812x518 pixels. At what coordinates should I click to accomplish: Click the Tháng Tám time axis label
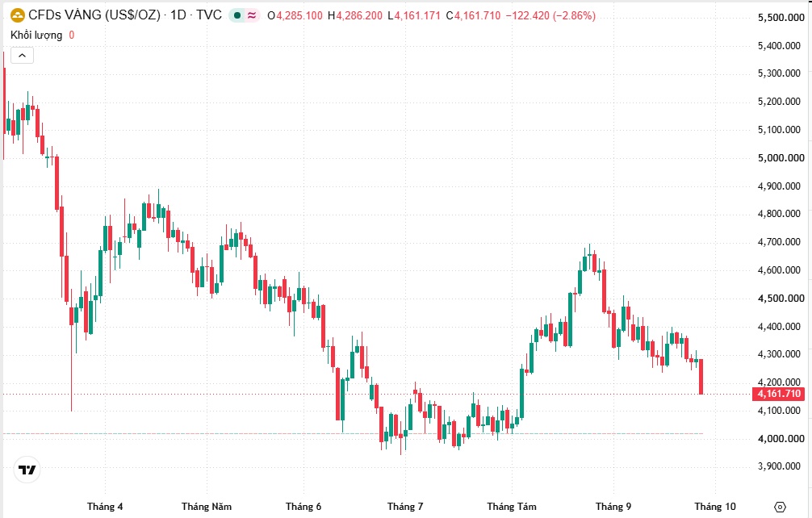click(512, 507)
